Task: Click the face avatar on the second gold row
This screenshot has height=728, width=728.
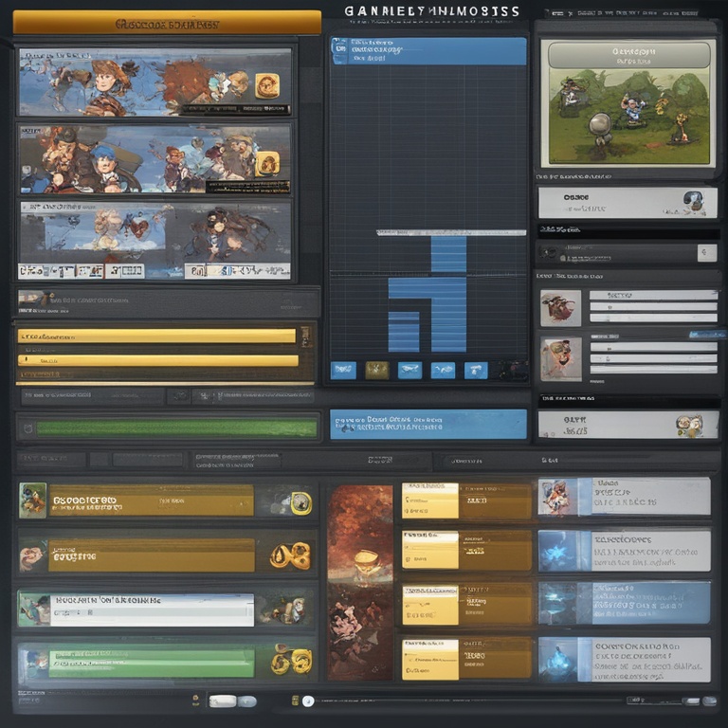Action: pyautogui.click(x=33, y=555)
